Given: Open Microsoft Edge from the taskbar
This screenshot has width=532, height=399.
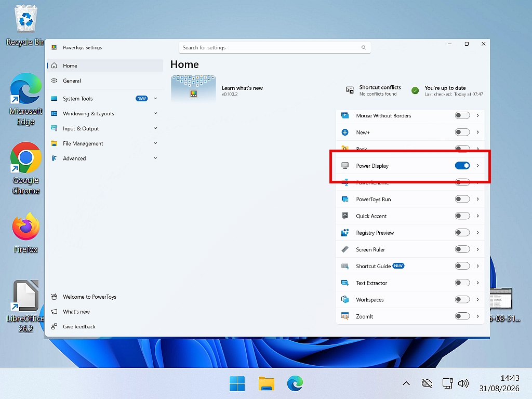Looking at the screenshot, I should point(295,384).
